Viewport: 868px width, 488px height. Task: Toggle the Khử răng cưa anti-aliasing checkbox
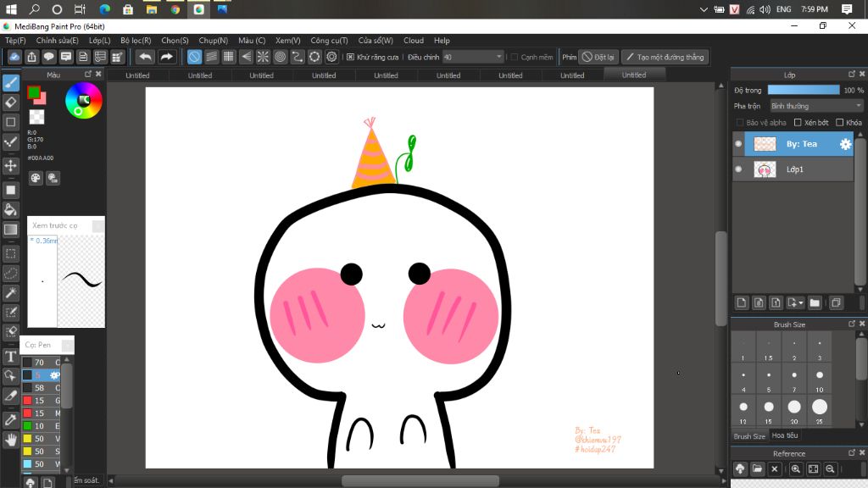(x=350, y=57)
